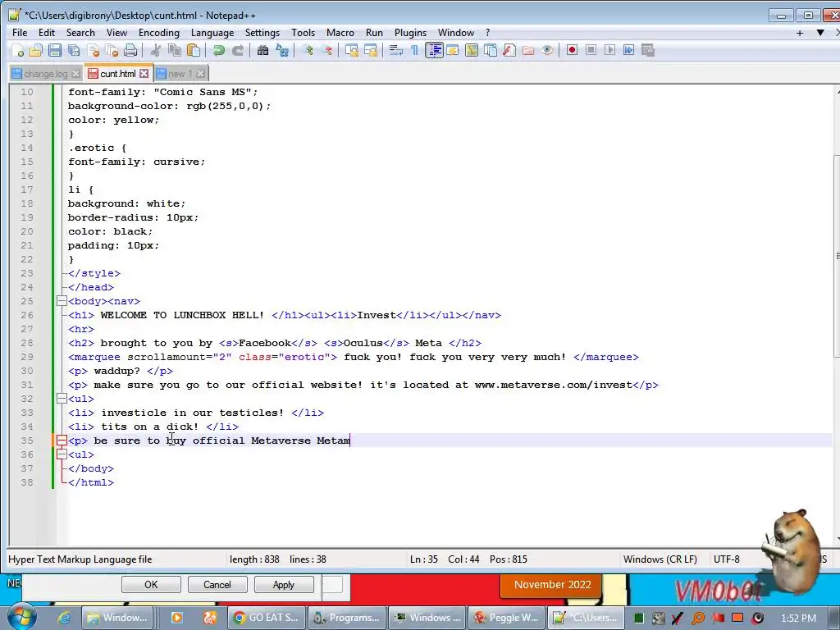The image size is (840, 630).
Task: Close the change.log tab
Action: pyautogui.click(x=75, y=74)
